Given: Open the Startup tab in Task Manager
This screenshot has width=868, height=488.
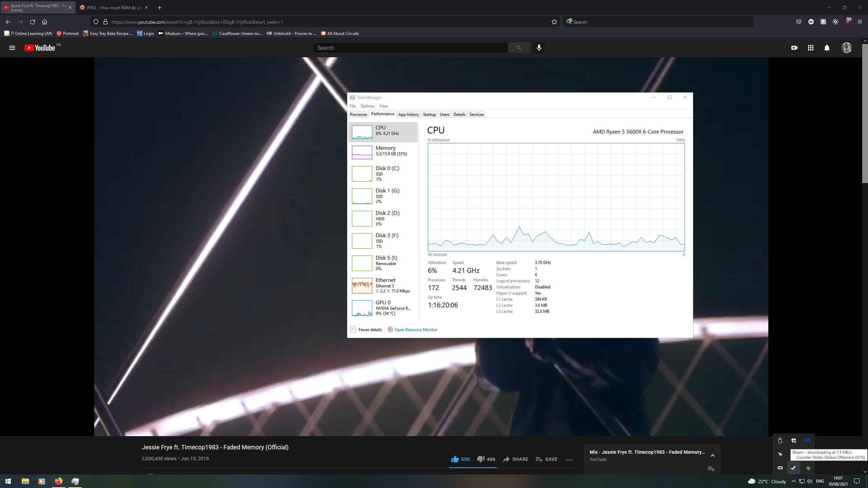Looking at the screenshot, I should pos(429,115).
